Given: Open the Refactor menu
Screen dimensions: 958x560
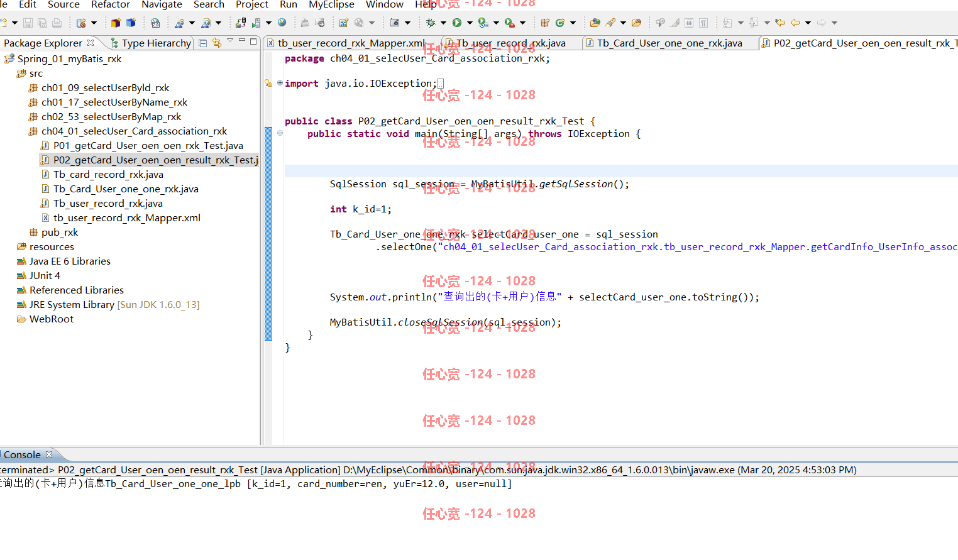Looking at the screenshot, I should pyautogui.click(x=110, y=4).
